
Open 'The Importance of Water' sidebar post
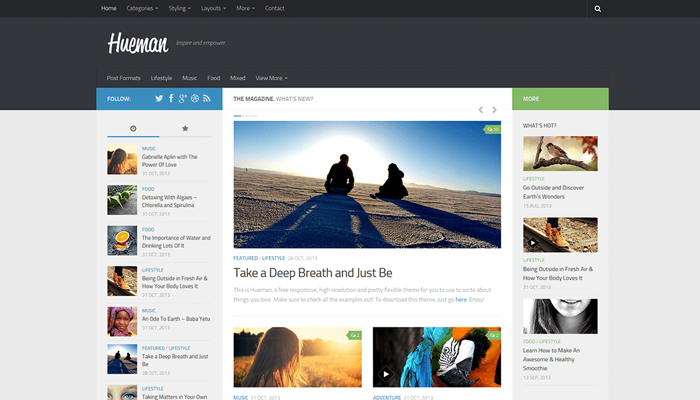pyautogui.click(x=176, y=242)
